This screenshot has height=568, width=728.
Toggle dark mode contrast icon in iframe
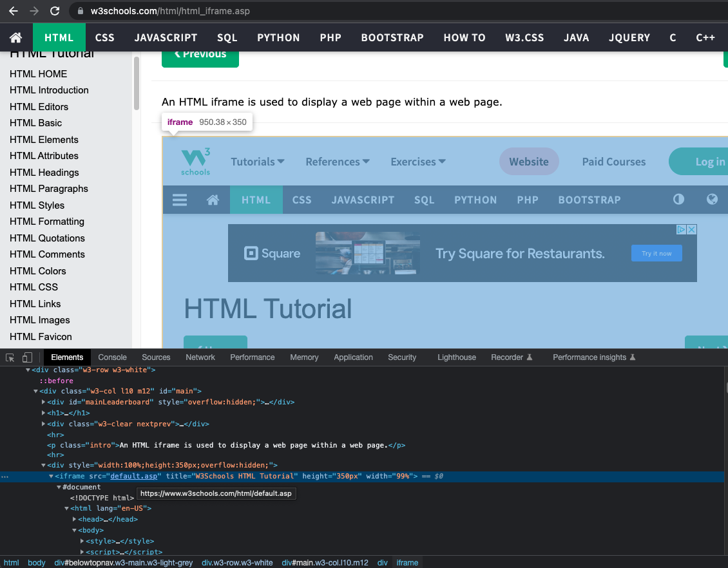pos(678,200)
